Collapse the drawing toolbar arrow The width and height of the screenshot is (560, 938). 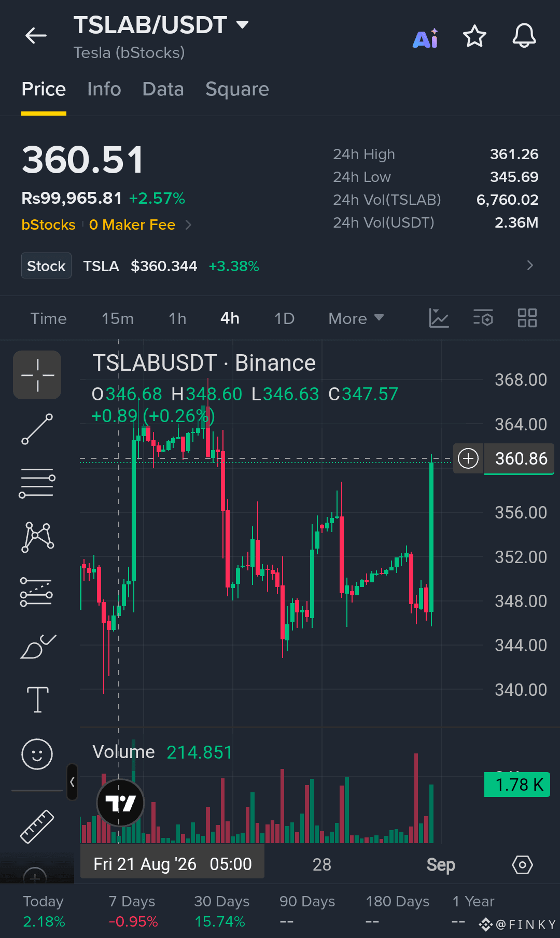click(72, 782)
